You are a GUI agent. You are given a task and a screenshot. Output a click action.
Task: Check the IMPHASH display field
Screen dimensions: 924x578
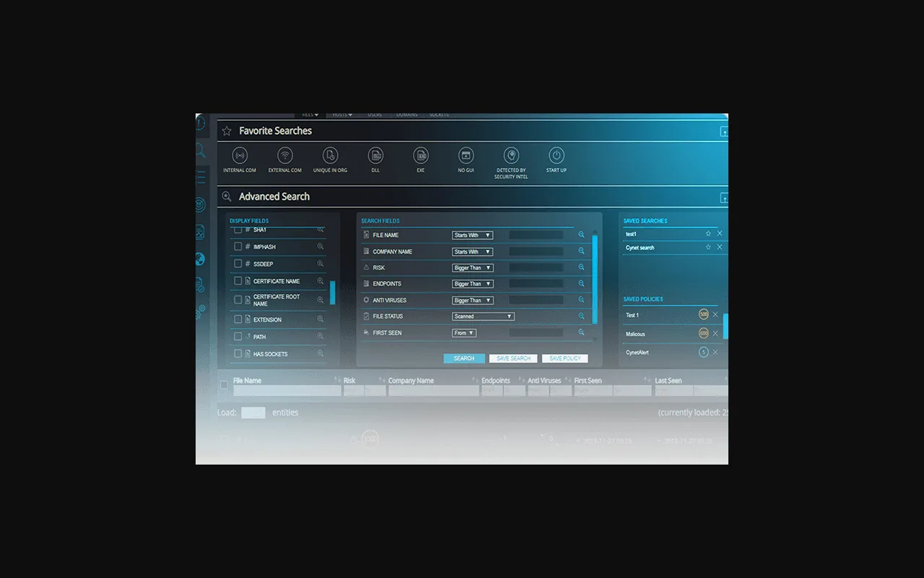238,246
